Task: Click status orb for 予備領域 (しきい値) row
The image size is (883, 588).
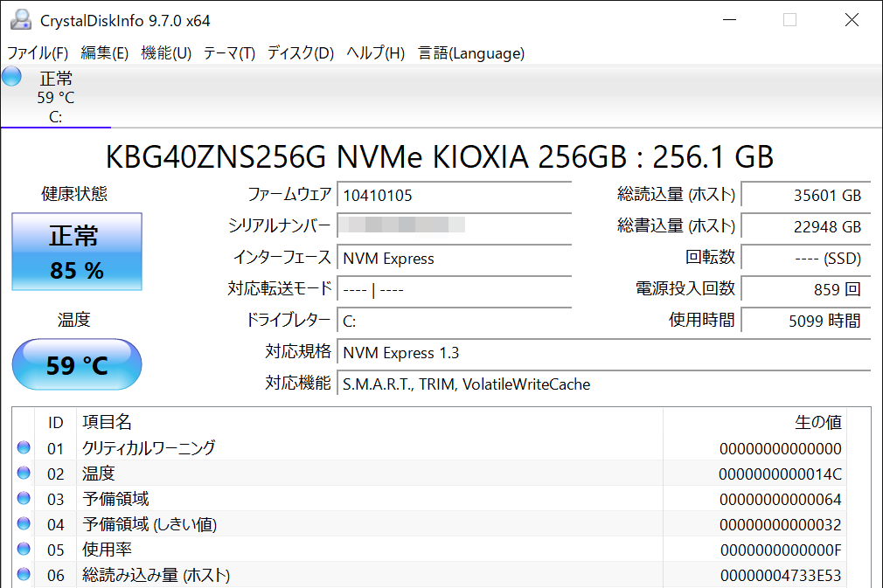Action: (24, 523)
